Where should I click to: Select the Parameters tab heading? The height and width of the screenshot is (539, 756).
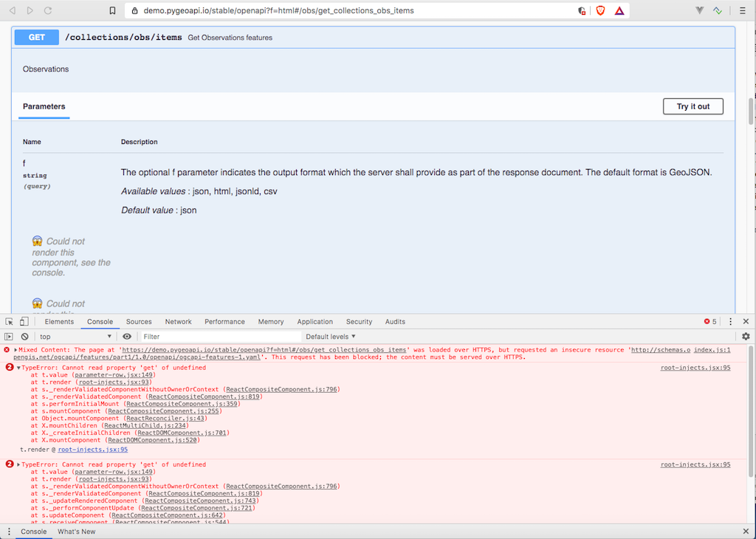pos(44,106)
